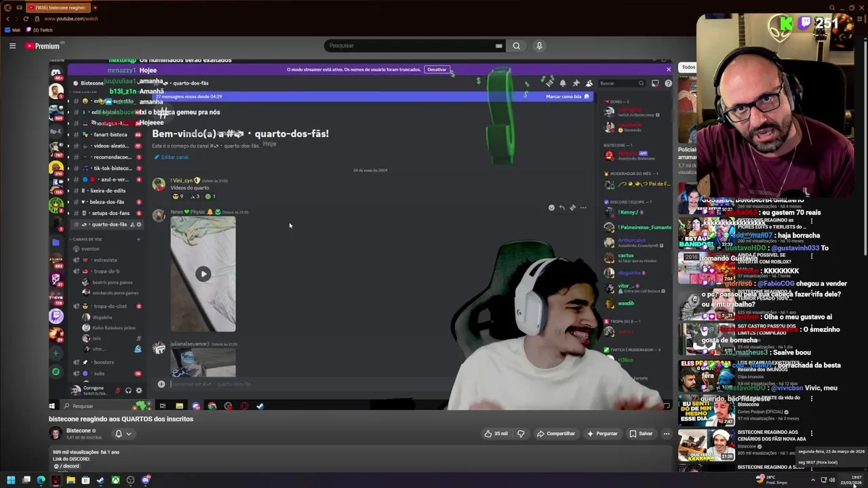Click Marcar como lida on new-messages bar
Viewport: 868px width, 488px height.
point(568,97)
